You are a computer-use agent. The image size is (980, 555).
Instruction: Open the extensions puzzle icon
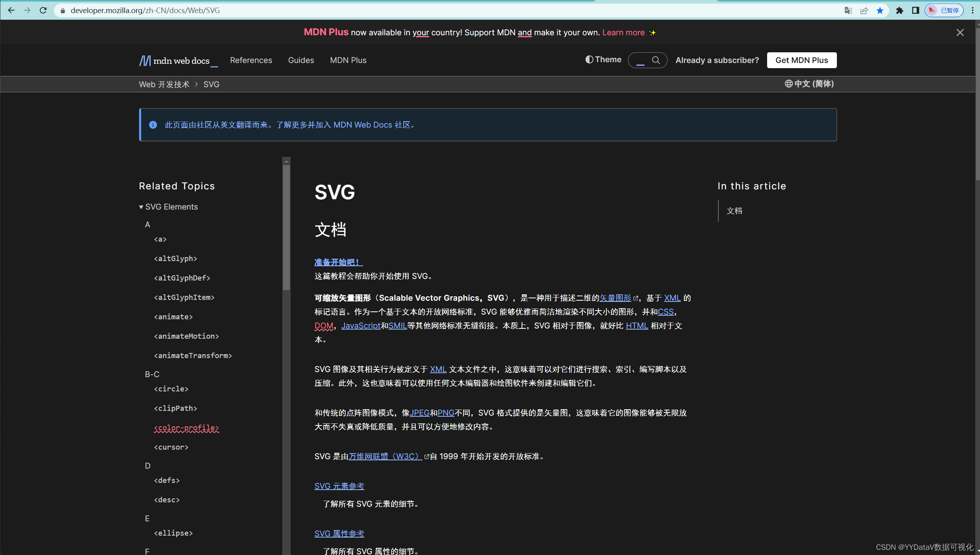[900, 11]
